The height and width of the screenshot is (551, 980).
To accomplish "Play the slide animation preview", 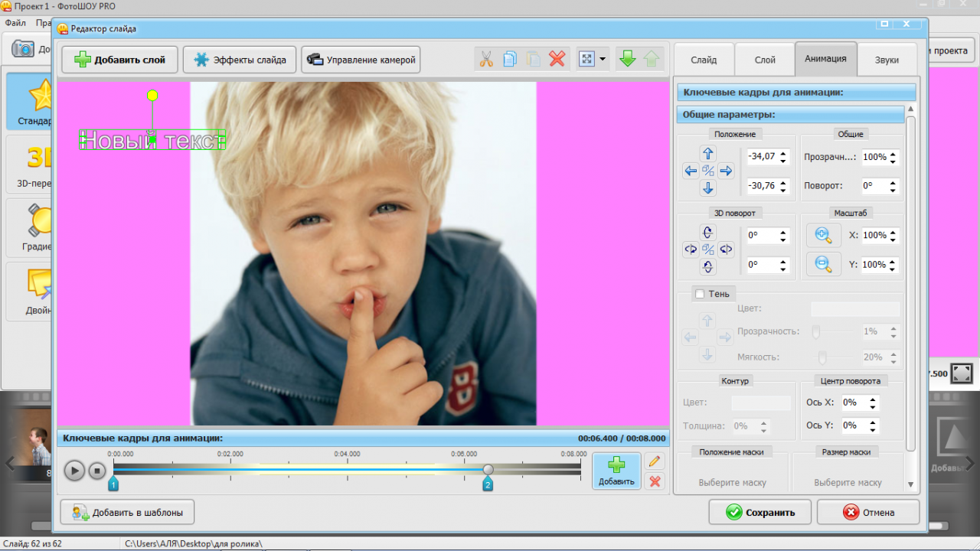I will coord(74,471).
